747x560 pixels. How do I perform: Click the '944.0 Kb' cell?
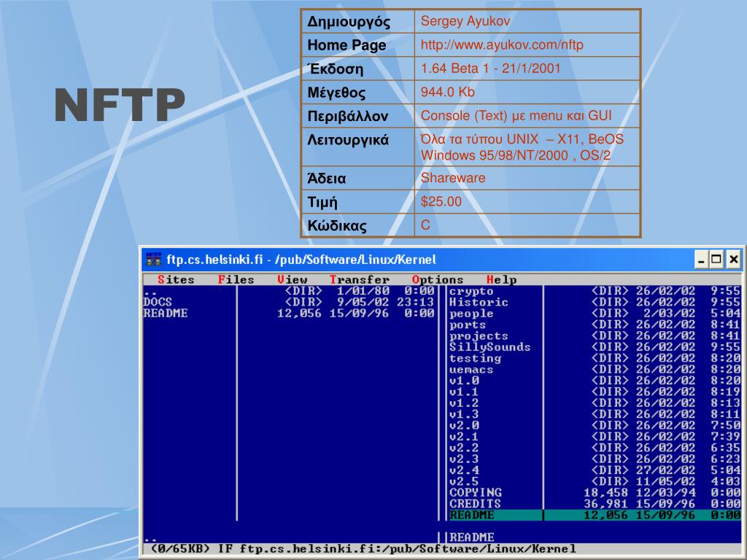[527, 92]
